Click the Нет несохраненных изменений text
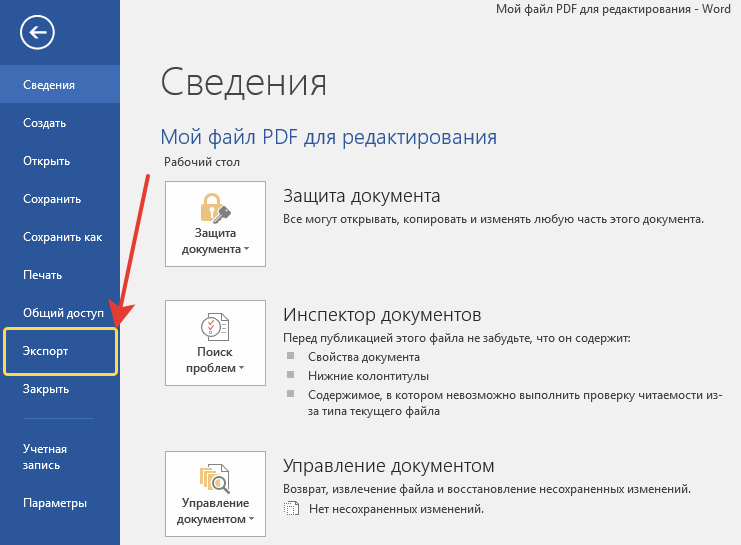The width and height of the screenshot is (741, 545). [396, 509]
